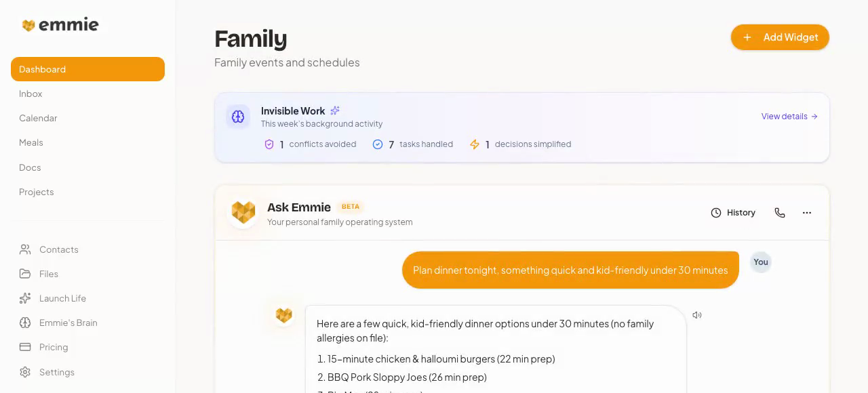Click the lightning icon beside decisions simplified

(475, 144)
